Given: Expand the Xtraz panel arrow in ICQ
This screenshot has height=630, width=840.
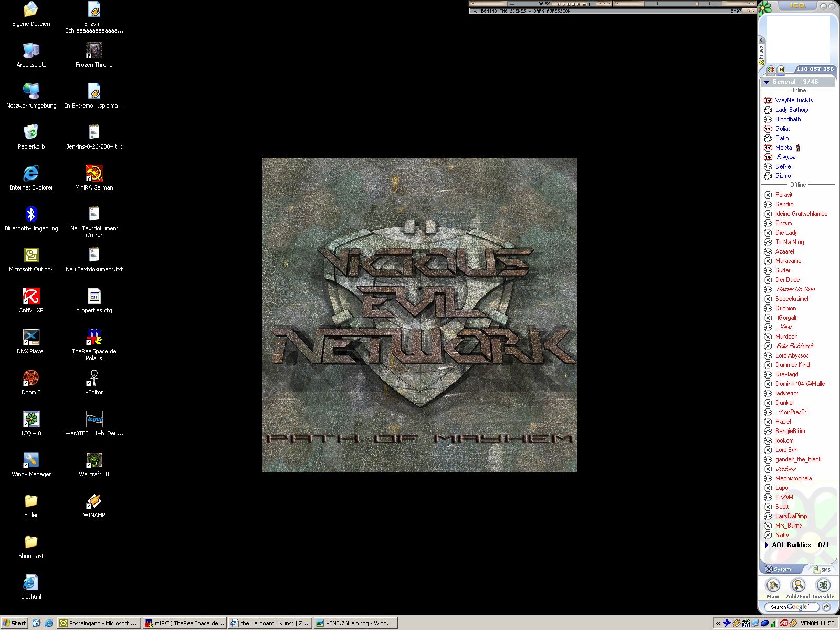Looking at the screenshot, I should tap(761, 40).
